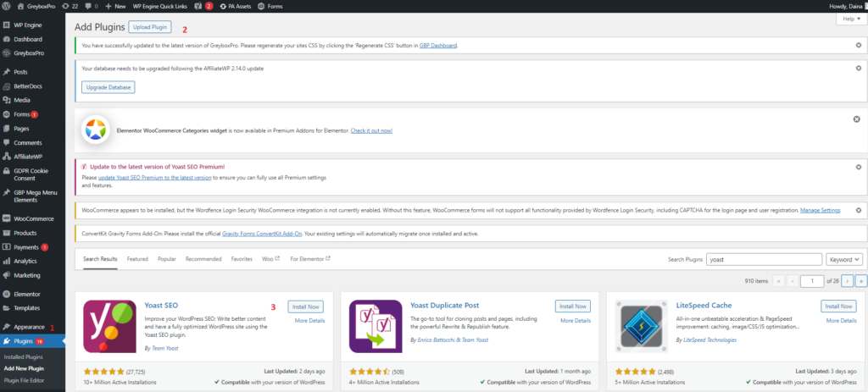Install Now for Yoast SEO
Screen dimensions: 868x392
click(x=305, y=306)
